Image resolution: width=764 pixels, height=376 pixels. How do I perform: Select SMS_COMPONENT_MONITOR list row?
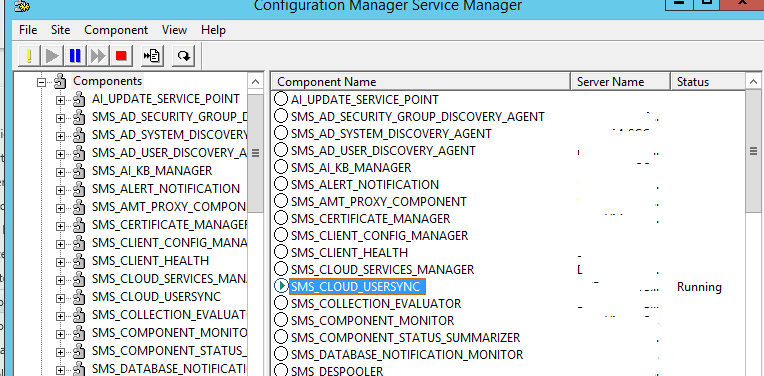[372, 321]
